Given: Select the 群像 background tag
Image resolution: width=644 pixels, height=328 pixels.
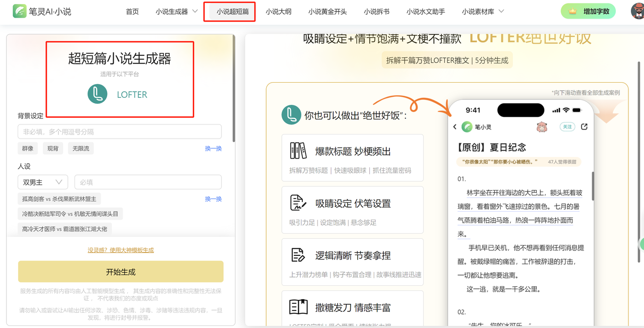Looking at the screenshot, I should 28,149.
